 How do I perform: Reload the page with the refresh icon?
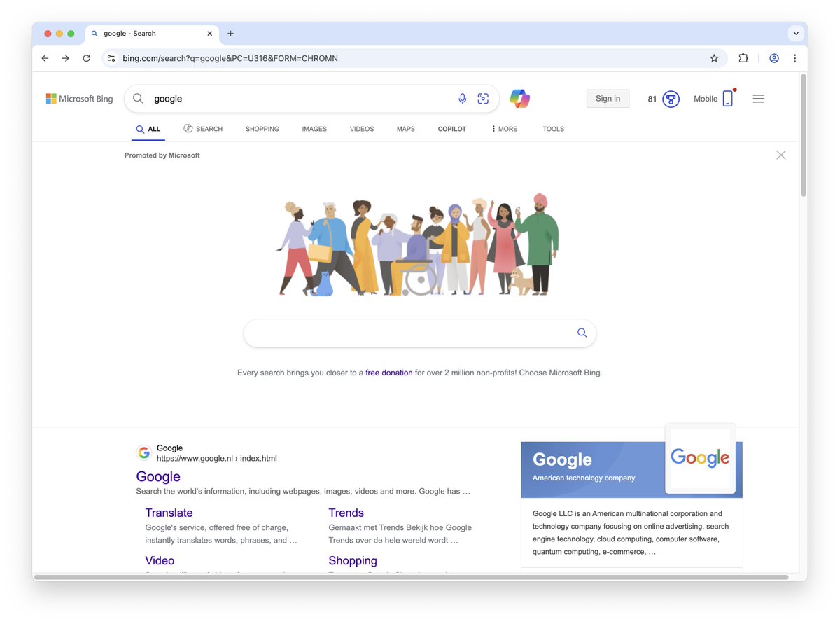86,58
